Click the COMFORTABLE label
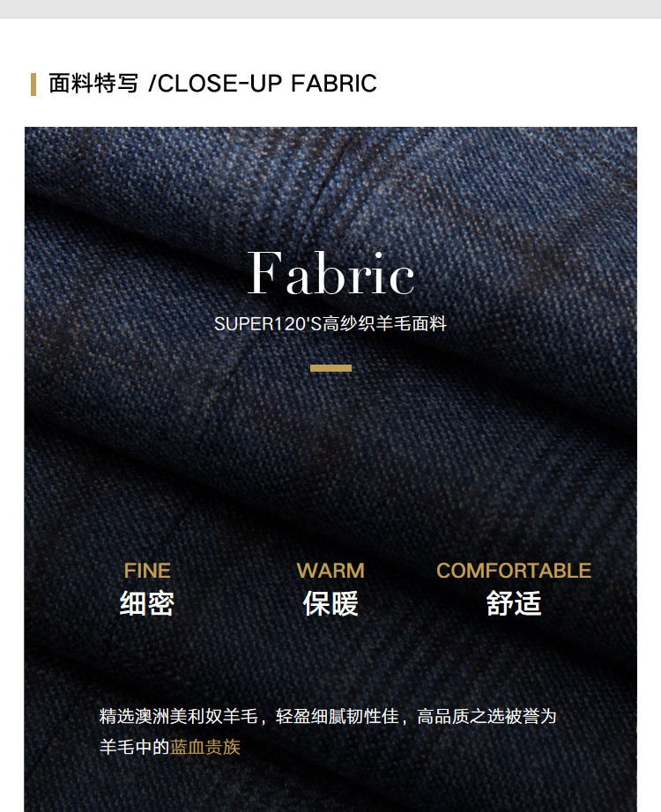 [514, 571]
